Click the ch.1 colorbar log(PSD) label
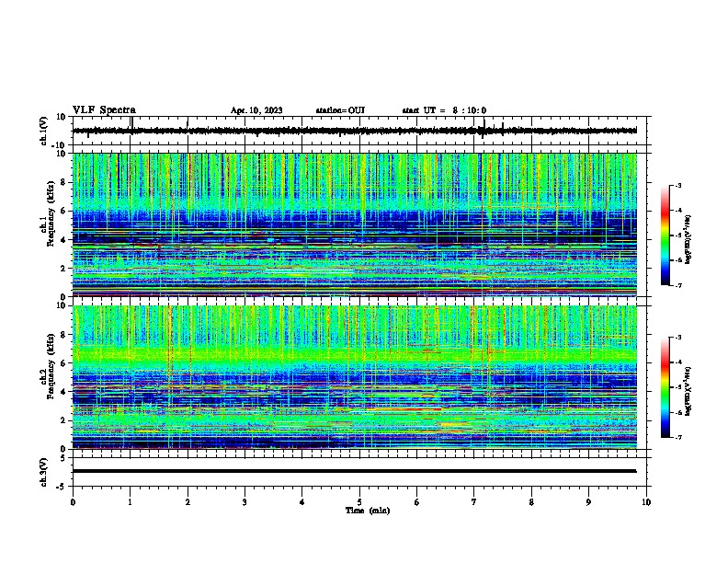728x563 pixels. 688,239
